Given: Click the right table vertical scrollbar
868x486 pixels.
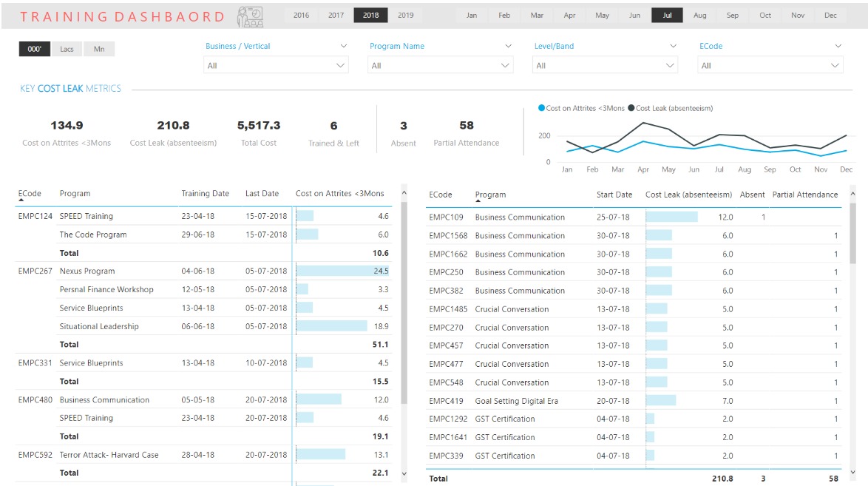Looking at the screenshot, I should click(x=853, y=237).
